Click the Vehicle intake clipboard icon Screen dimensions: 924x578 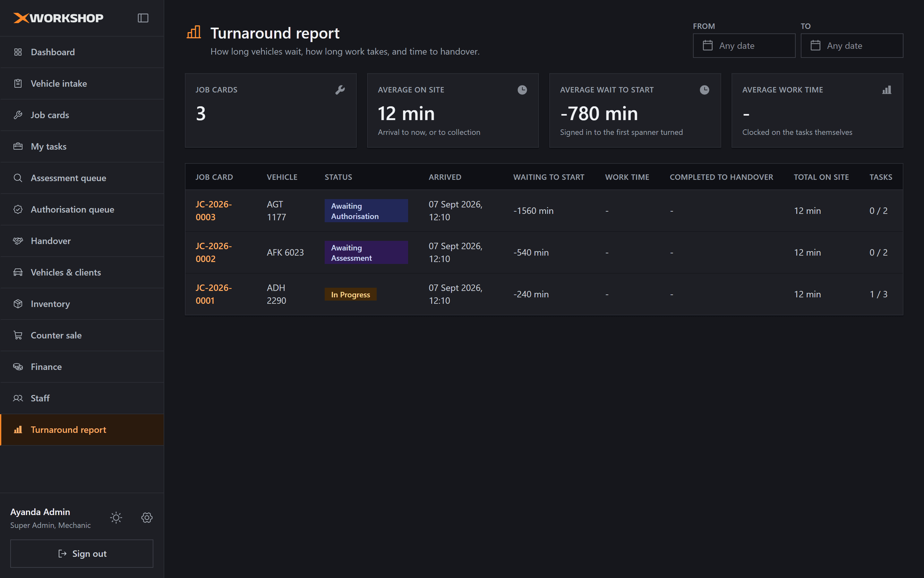[x=18, y=83]
